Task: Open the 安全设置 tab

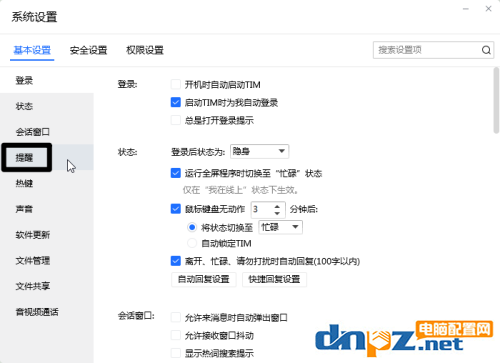Action: (x=88, y=50)
